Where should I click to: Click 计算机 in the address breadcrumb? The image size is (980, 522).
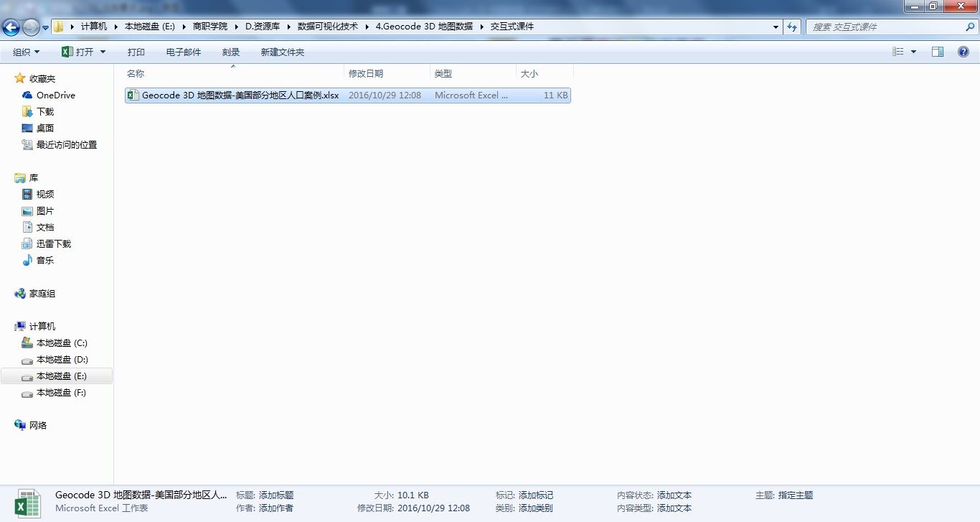pos(94,27)
